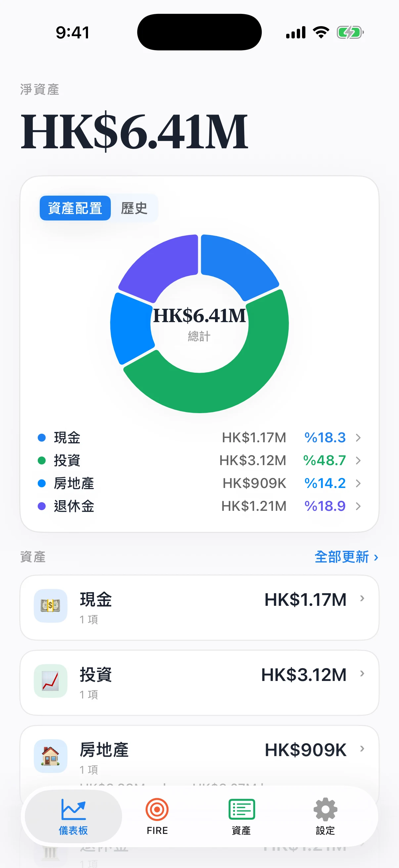Expand the 房地產 legend row chevron

[358, 483]
